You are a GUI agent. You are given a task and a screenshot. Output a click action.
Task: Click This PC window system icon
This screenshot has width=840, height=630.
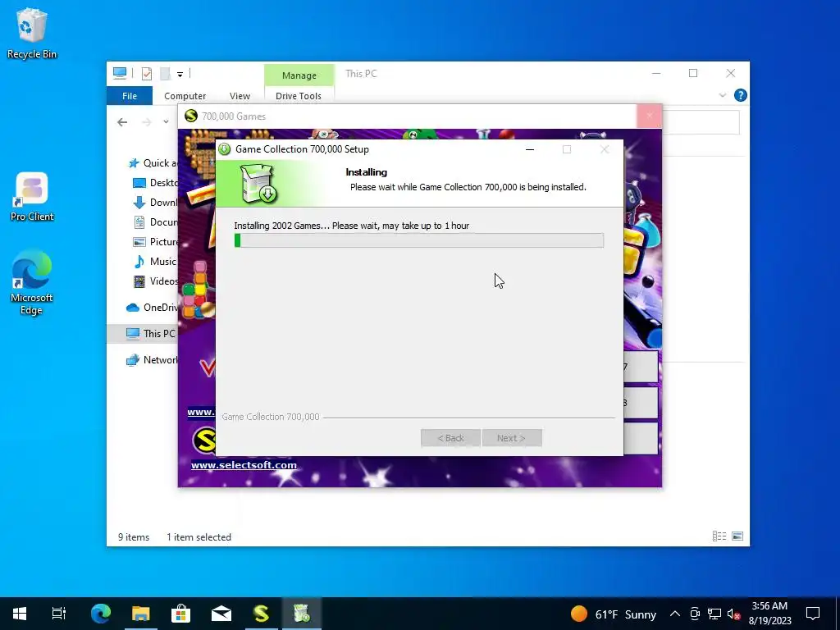120,73
